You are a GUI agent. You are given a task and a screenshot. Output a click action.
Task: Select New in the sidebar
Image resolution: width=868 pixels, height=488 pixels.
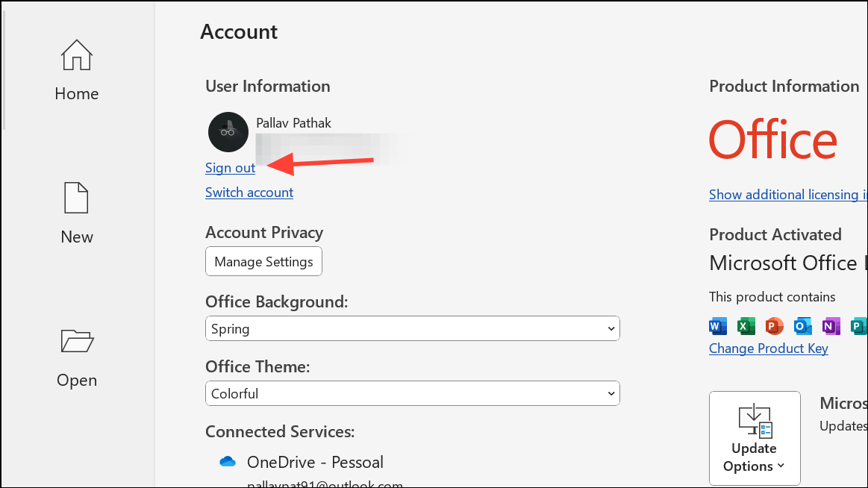point(76,213)
